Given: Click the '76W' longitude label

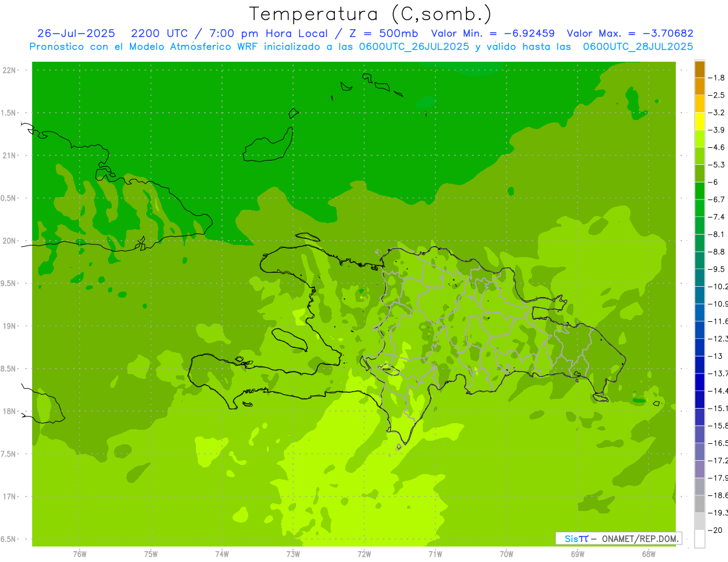Looking at the screenshot, I should tap(79, 554).
